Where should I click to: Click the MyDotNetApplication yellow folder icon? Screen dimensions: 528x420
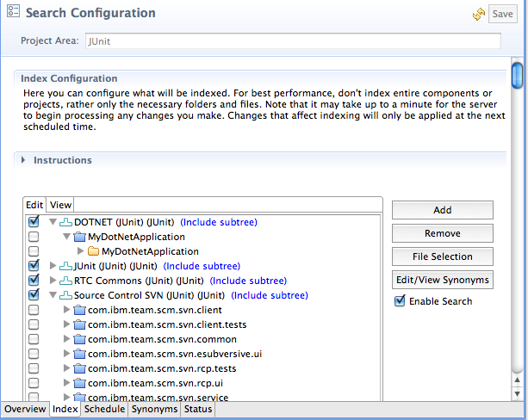pos(93,251)
